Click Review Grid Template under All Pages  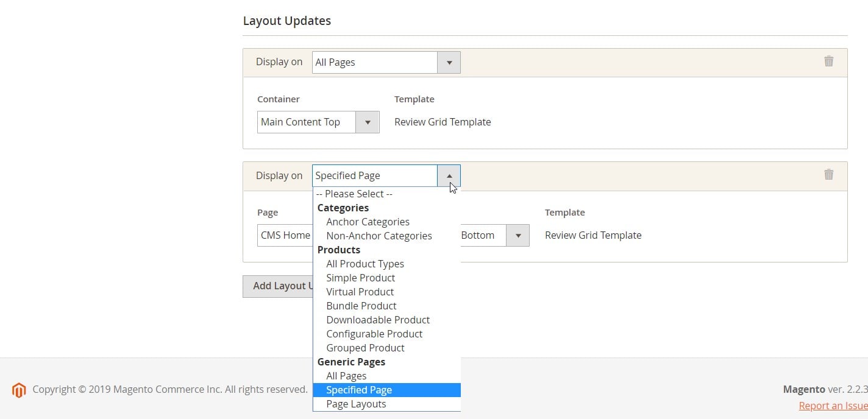tap(443, 122)
